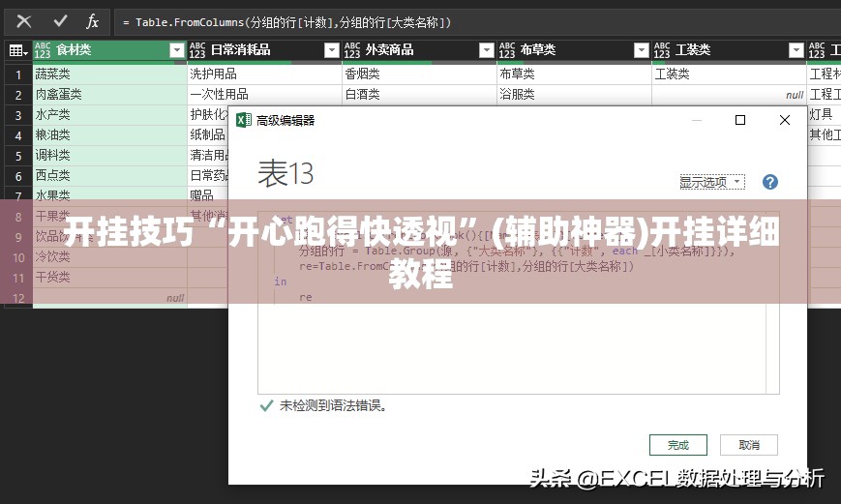
Task: Click data type icon of 工装类 column
Action: [x=662, y=50]
